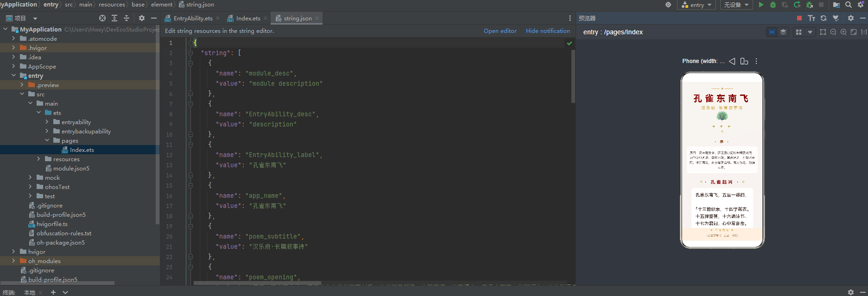Open the search everywhere magnifier
Screen dimensions: 868x296
(849, 5)
